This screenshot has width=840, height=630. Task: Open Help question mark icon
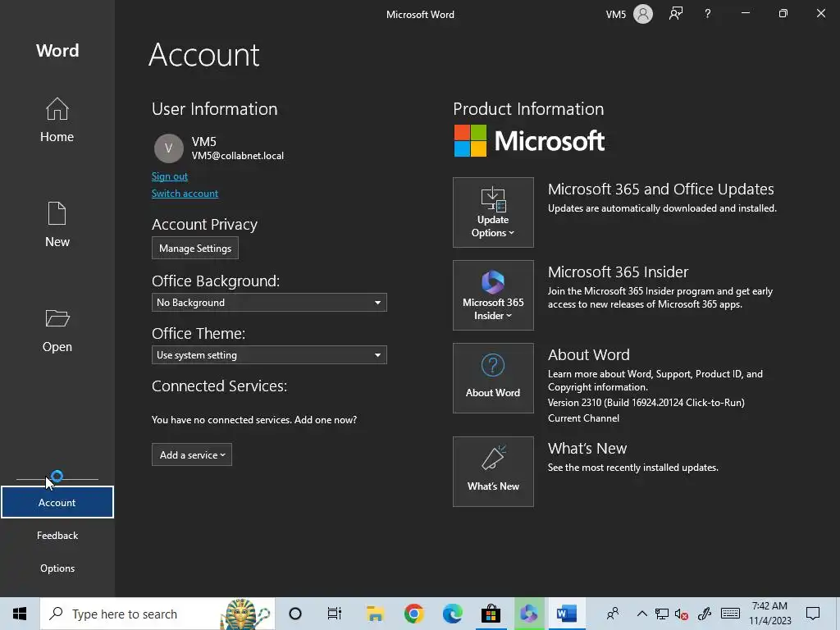click(708, 14)
